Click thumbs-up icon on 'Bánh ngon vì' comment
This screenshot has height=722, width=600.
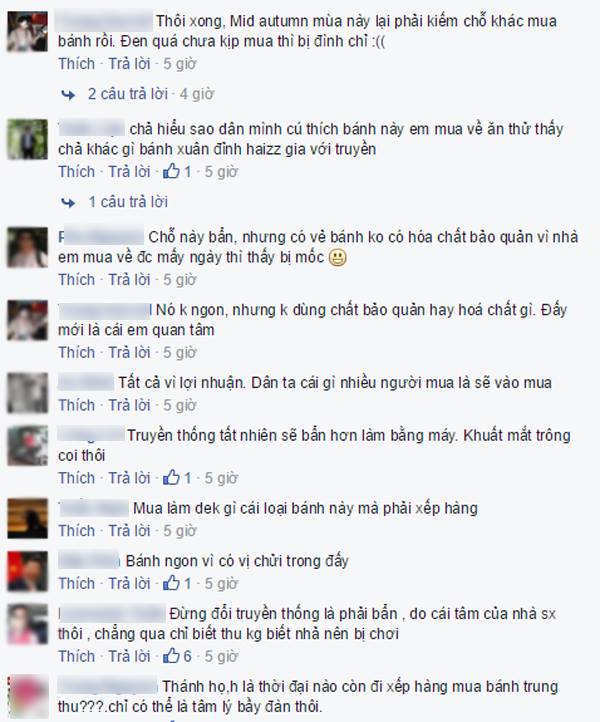[171, 583]
